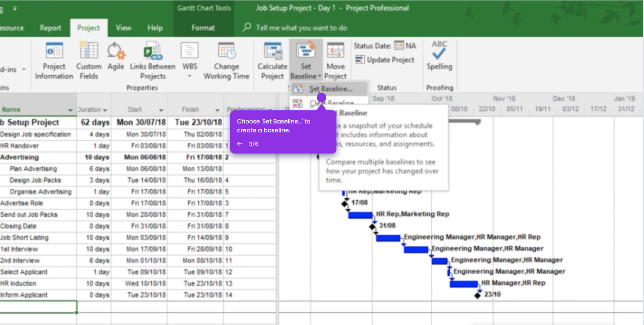Image resolution: width=644 pixels, height=325 pixels.
Task: Click the Update Project button
Action: click(385, 60)
